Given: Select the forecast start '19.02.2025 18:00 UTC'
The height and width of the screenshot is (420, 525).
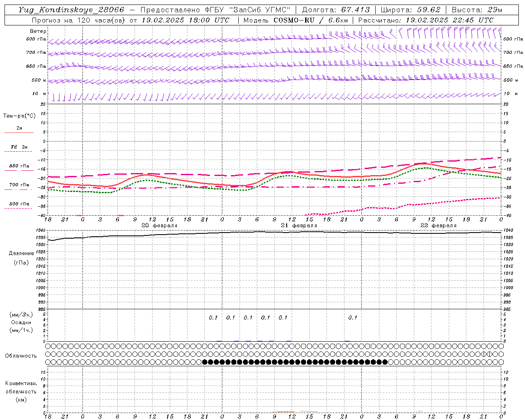Looking at the screenshot, I should click(185, 20).
